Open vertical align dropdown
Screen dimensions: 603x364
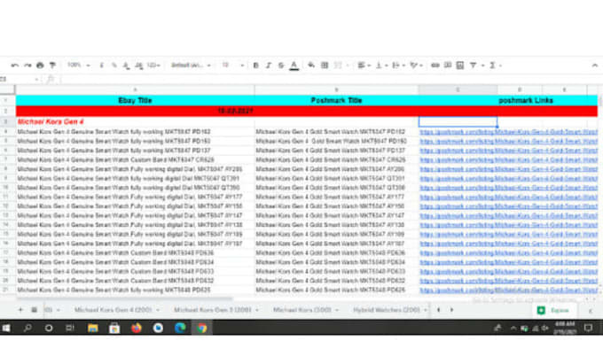coord(381,66)
